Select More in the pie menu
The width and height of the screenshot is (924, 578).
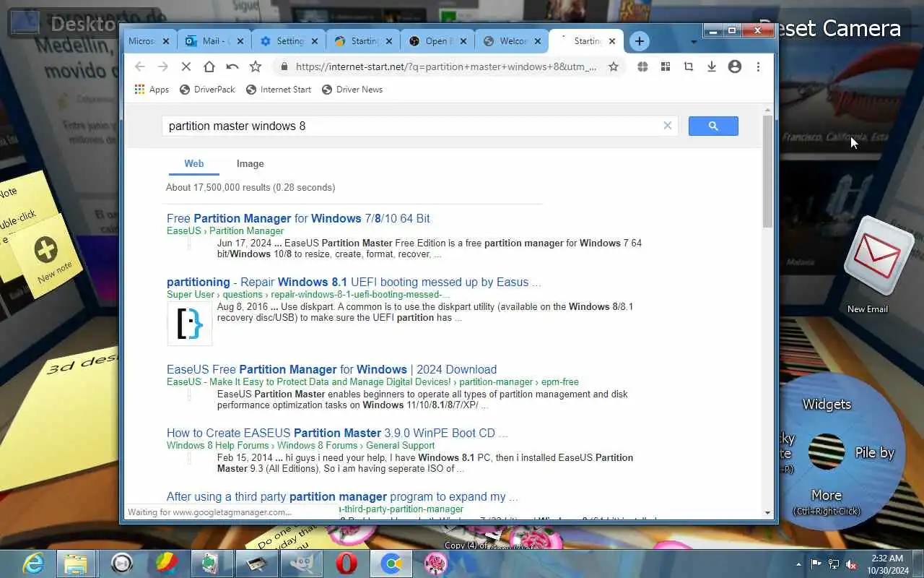[827, 496]
